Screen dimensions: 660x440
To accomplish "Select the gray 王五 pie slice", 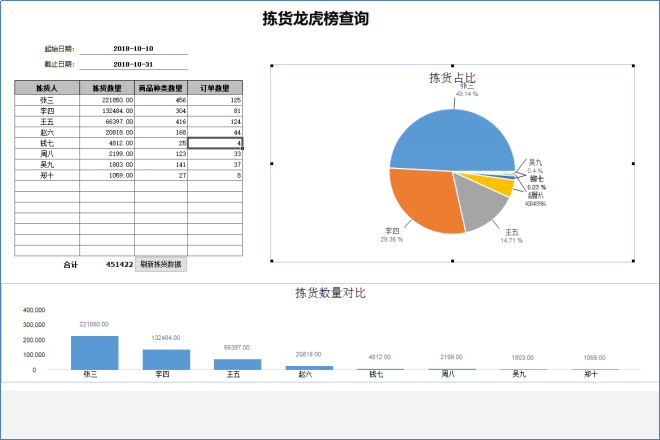I will click(480, 204).
